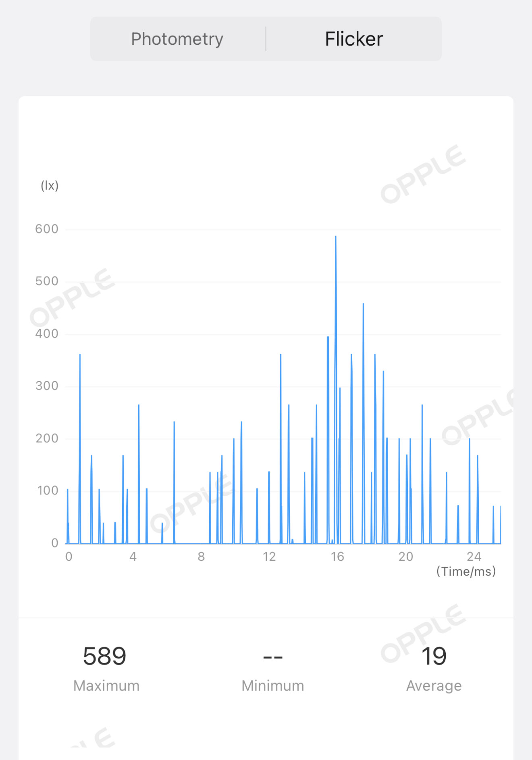Tap the Minimum dashes value
The image size is (532, 760).
point(273,657)
